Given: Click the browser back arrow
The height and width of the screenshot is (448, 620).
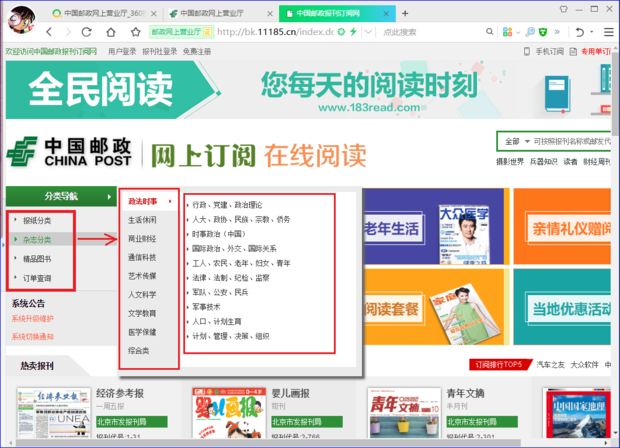Looking at the screenshot, I should [49, 32].
